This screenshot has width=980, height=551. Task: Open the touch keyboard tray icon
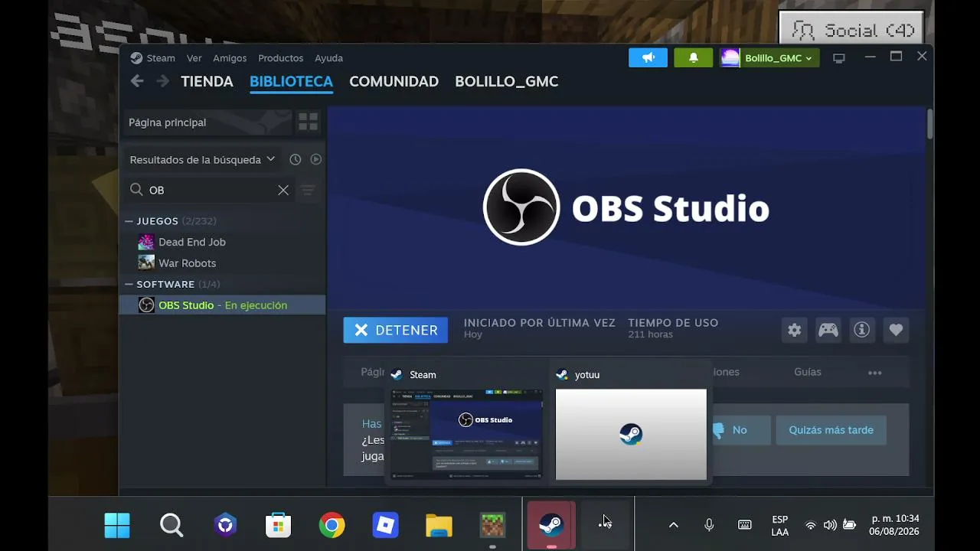[744, 525]
